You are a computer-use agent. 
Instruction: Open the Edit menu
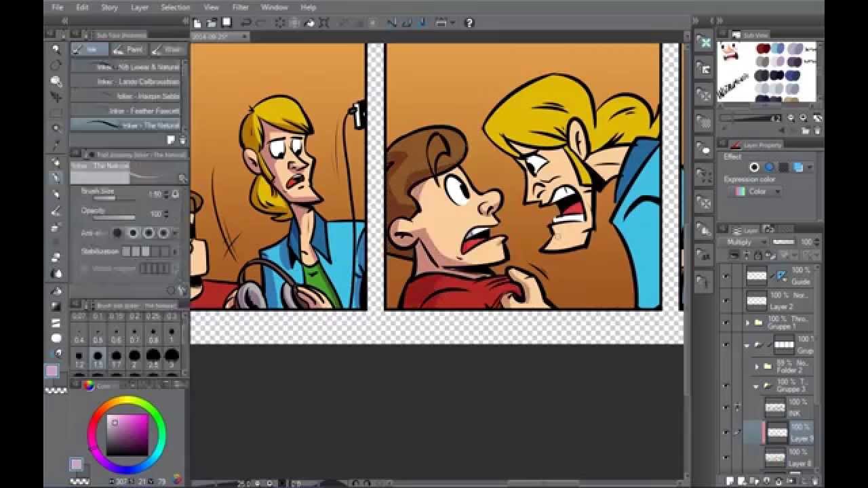click(82, 7)
